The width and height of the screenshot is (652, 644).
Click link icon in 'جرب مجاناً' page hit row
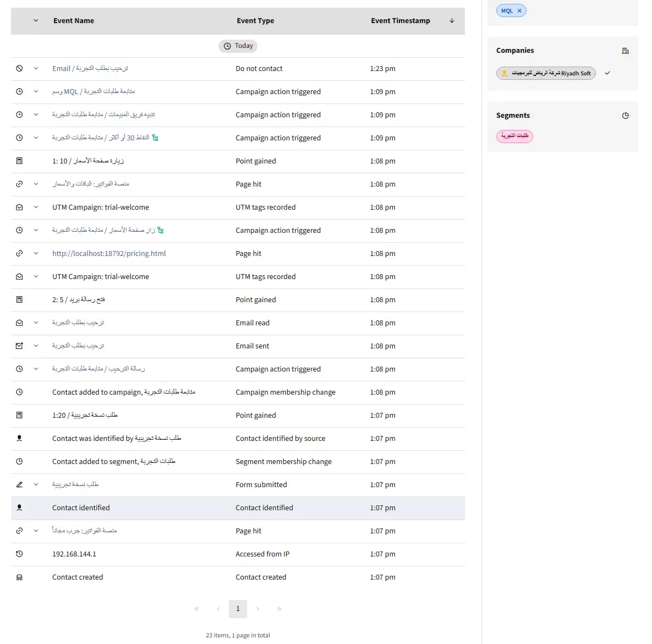19,531
